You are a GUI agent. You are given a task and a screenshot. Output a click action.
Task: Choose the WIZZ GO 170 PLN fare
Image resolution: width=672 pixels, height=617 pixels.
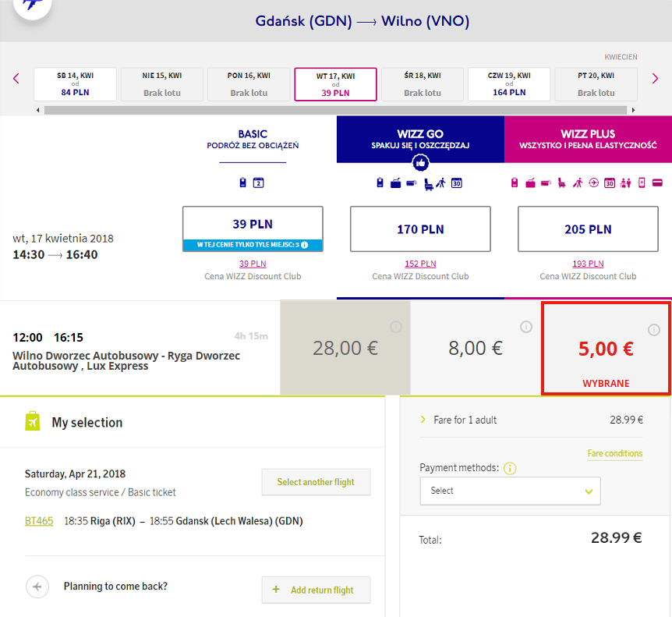(x=420, y=229)
